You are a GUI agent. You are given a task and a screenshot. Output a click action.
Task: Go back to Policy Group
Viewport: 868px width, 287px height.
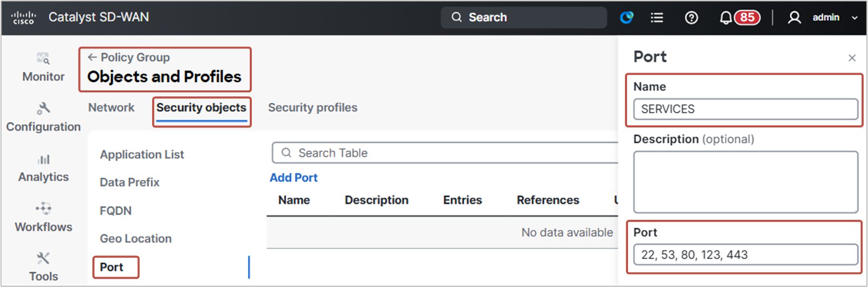[x=128, y=57]
